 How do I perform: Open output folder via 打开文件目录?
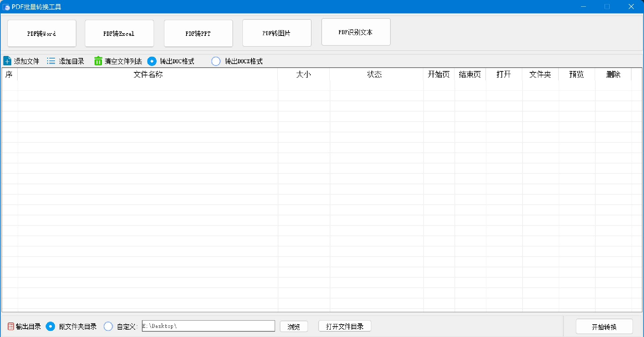345,326
